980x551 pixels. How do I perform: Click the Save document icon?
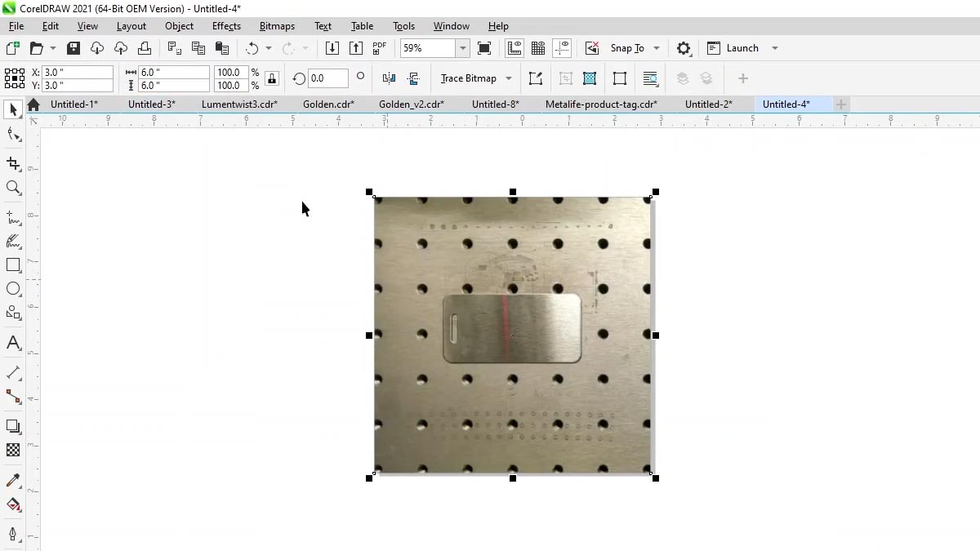click(x=73, y=48)
